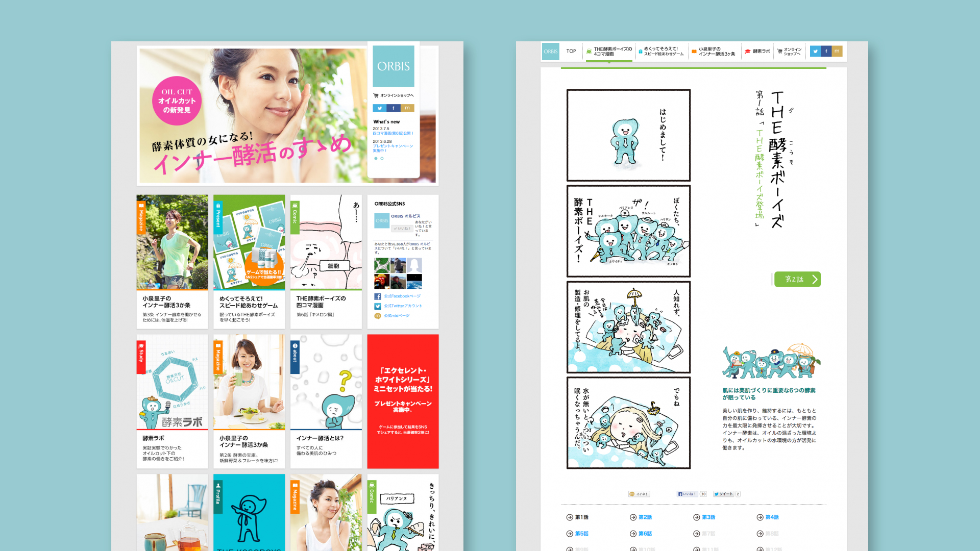Click the heading 肌には美肌づくりに重要な6つの酵素が眠っている
The image size is (980, 551).
click(x=769, y=394)
